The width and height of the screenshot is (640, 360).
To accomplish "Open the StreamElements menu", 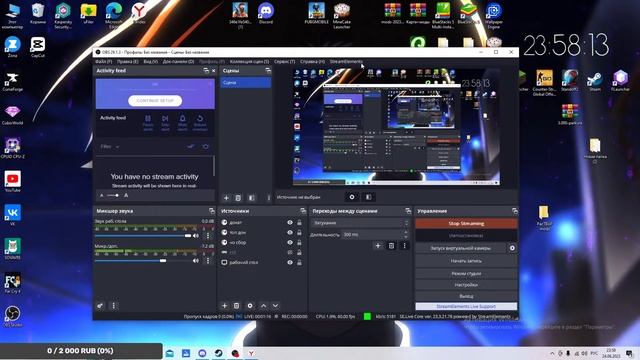I will click(346, 62).
